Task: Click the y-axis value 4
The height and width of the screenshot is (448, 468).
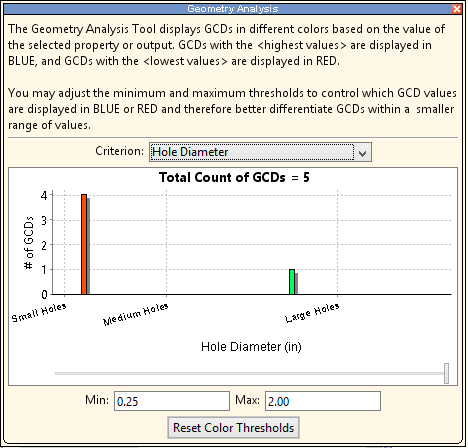Action: (44, 195)
